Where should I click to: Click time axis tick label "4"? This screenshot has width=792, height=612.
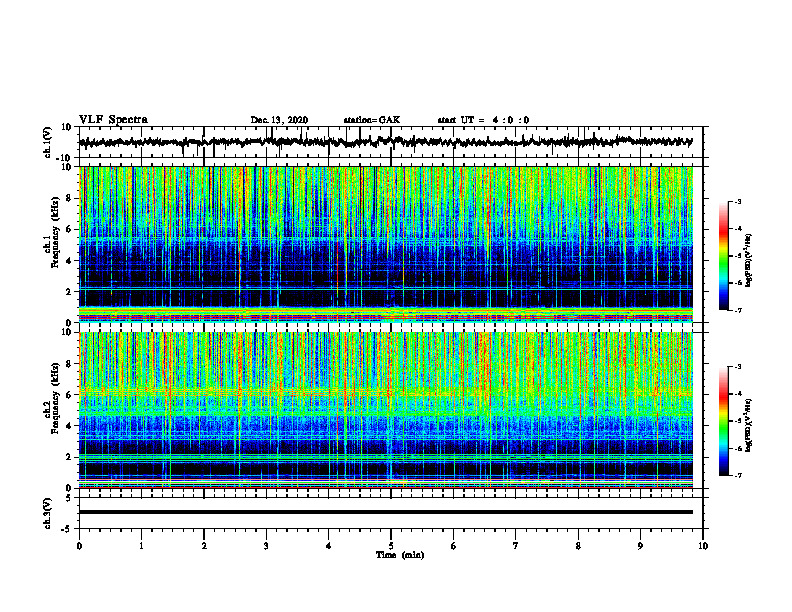[329, 546]
